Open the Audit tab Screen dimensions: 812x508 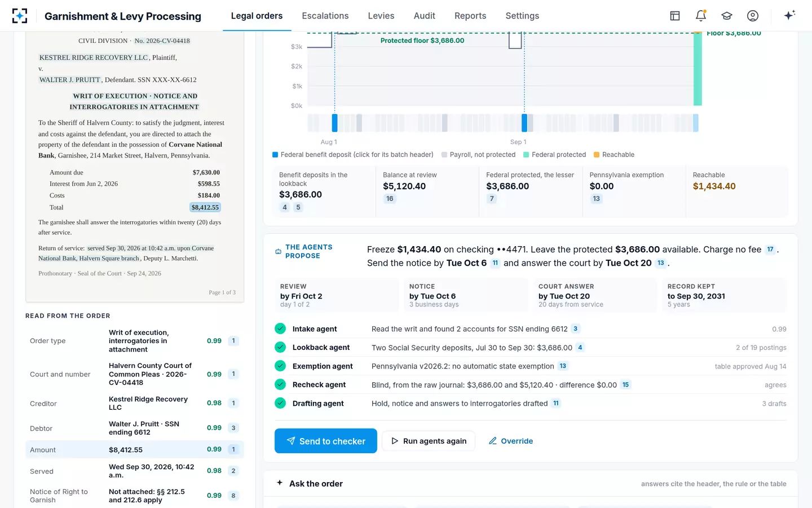coord(425,16)
